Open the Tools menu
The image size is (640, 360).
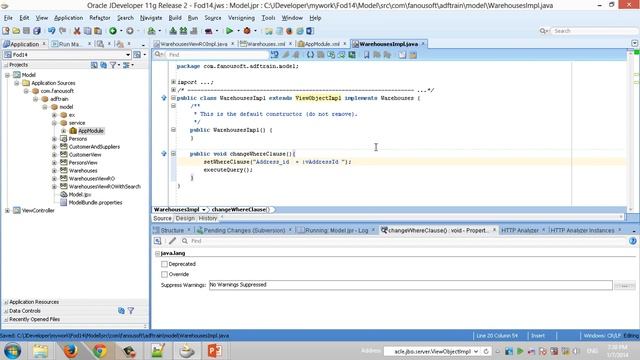[x=268, y=18]
